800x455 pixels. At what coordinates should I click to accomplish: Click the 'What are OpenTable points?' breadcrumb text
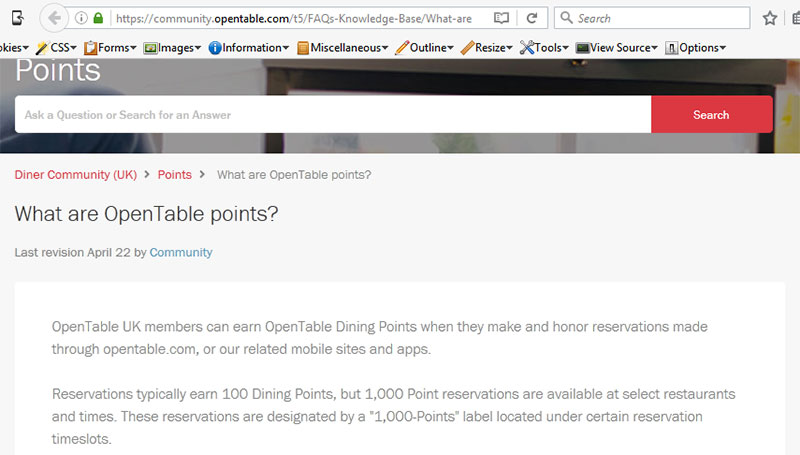[x=294, y=175]
